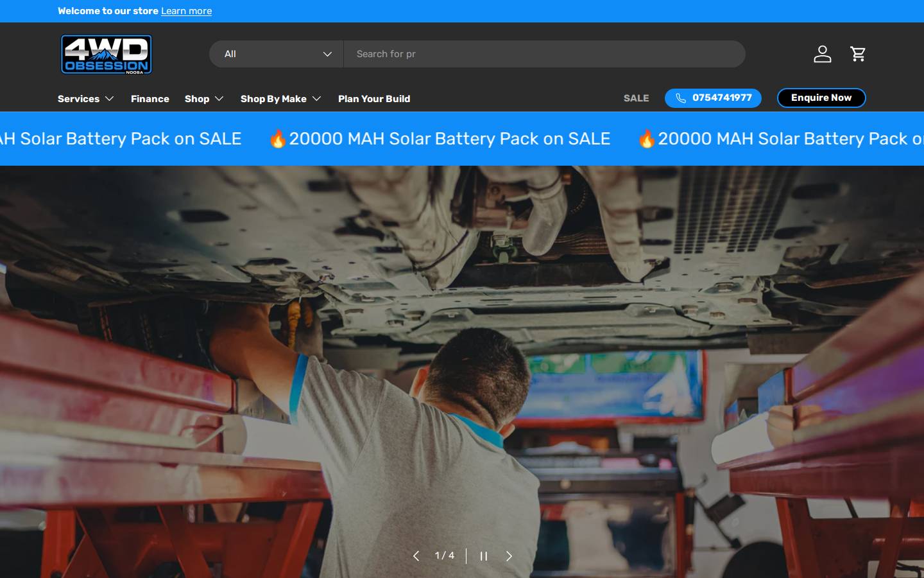Viewport: 924px width, 578px height.
Task: Open the SALE link
Action: 636,98
